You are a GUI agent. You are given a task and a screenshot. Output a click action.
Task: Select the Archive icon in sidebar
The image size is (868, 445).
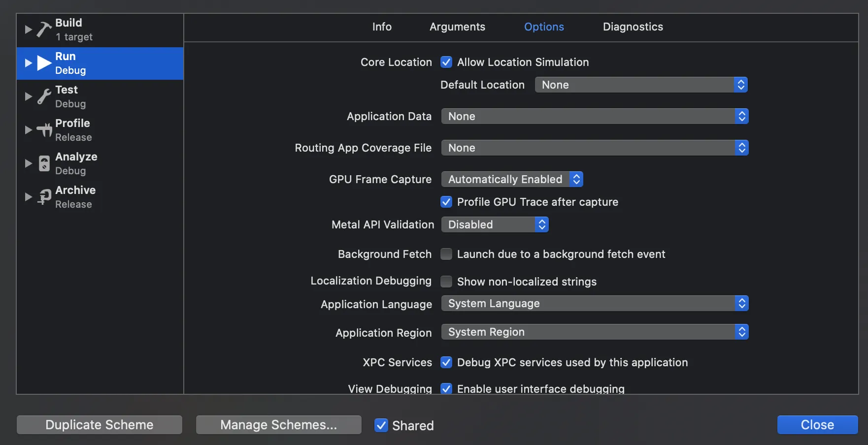pos(44,197)
